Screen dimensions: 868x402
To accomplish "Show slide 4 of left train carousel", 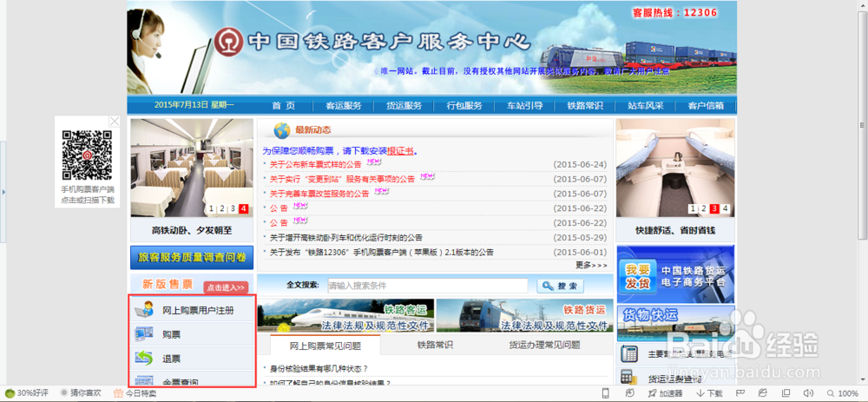I will pos(244,208).
